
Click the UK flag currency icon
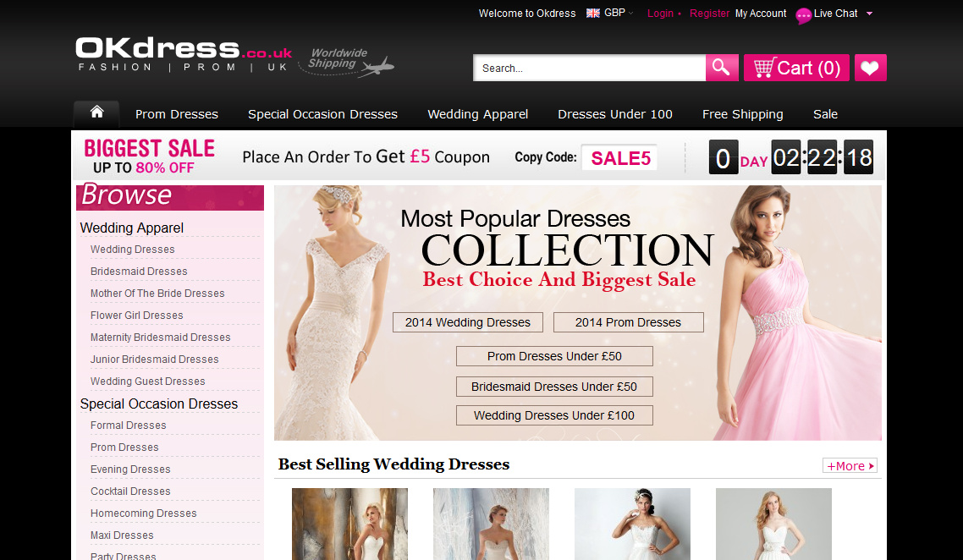(x=592, y=13)
